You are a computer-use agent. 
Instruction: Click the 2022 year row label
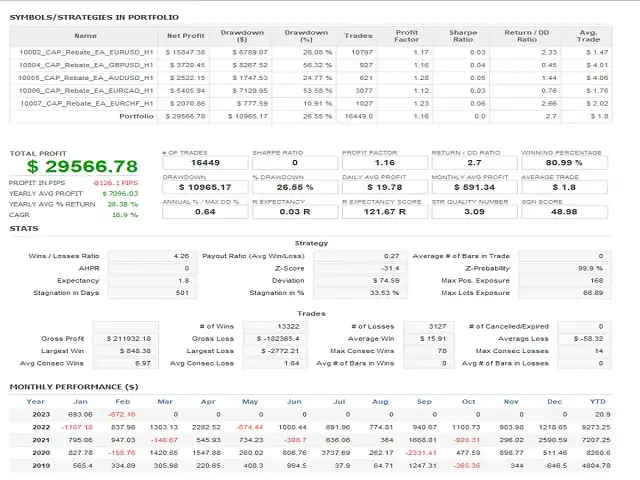(x=41, y=427)
